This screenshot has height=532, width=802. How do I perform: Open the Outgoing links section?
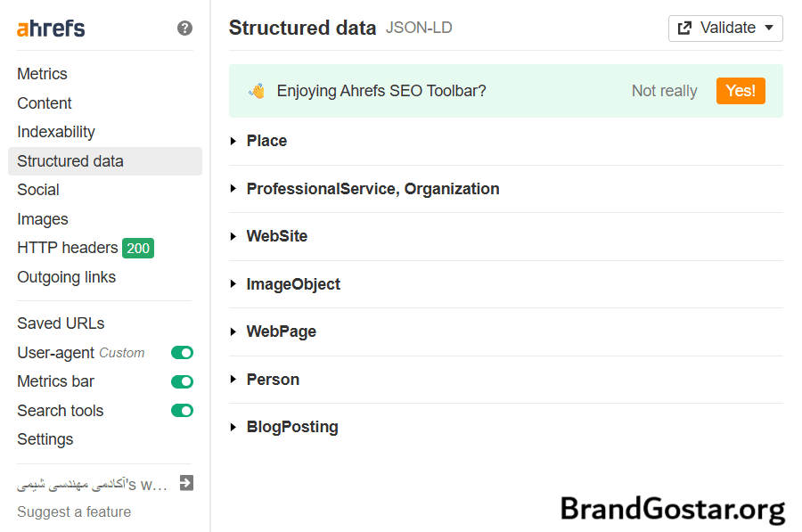click(x=67, y=277)
